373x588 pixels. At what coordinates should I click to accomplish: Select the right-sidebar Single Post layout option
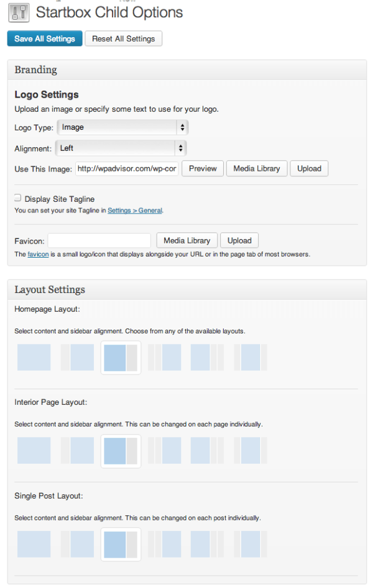121,544
